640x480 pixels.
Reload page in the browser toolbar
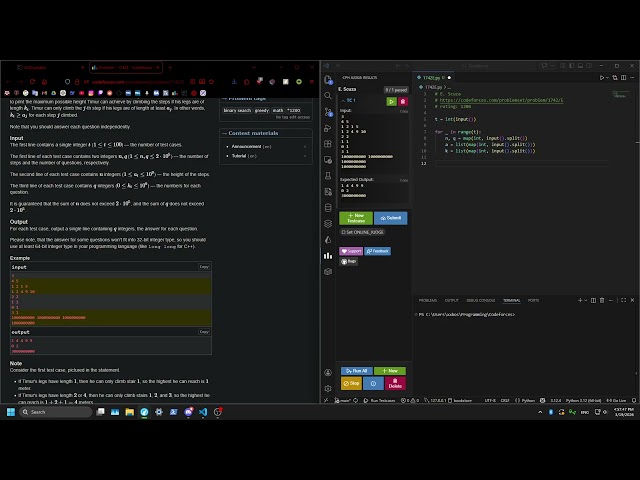(x=33, y=82)
